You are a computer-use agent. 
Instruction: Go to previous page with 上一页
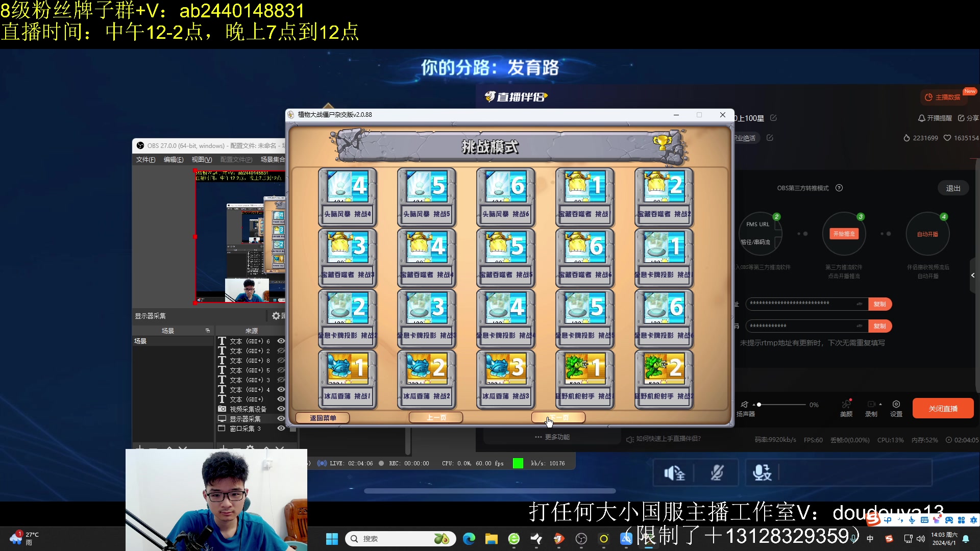[436, 418]
